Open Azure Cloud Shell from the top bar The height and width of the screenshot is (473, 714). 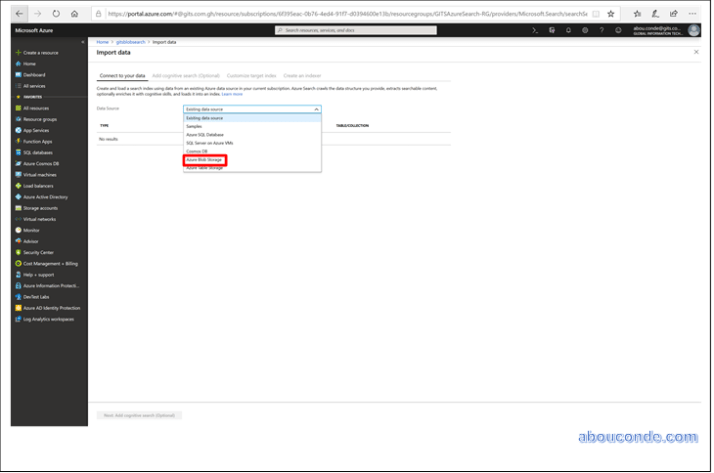click(x=536, y=31)
